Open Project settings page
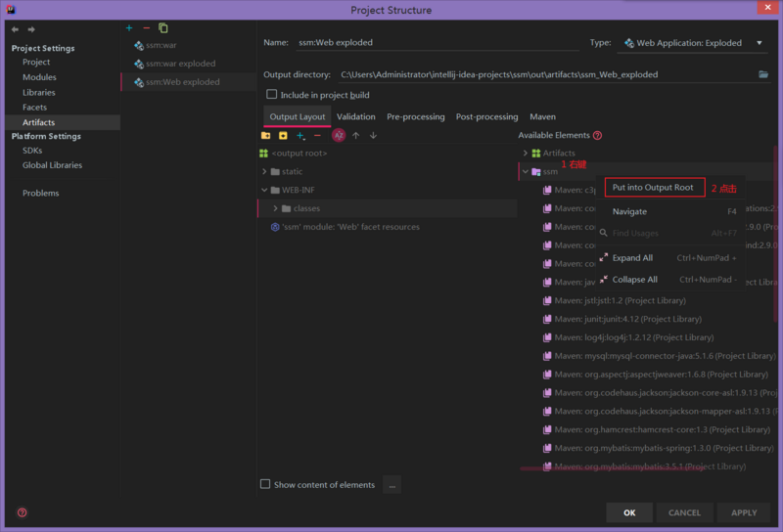Image resolution: width=783 pixels, height=532 pixels. pos(36,62)
